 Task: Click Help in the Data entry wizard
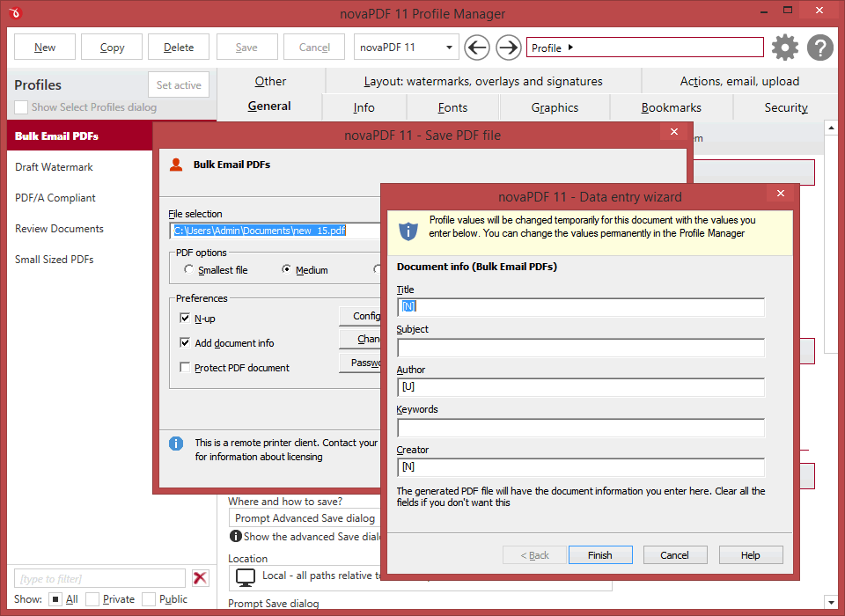pos(750,555)
